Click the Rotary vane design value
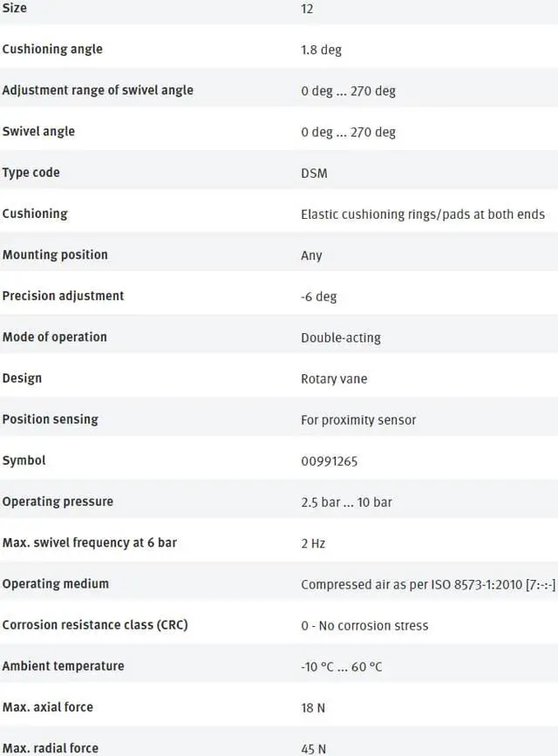This screenshot has height=756, width=558. coord(334,379)
